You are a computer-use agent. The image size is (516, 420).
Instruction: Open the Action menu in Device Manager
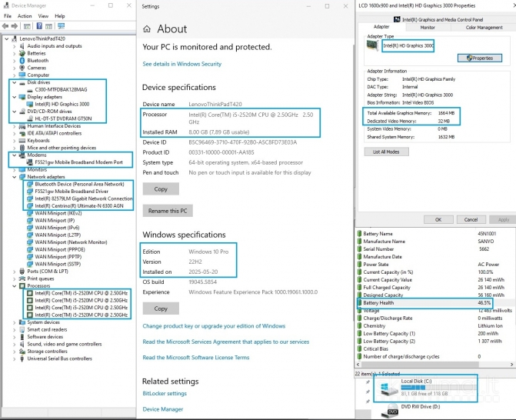25,16
